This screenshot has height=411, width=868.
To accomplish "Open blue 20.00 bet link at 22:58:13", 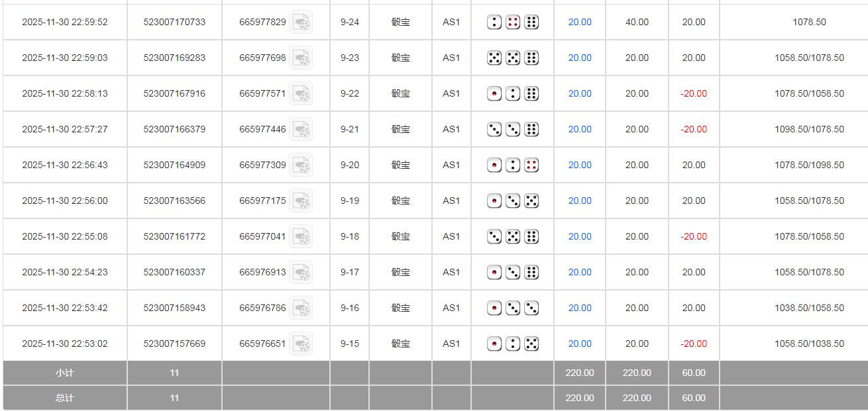I will 580,93.
